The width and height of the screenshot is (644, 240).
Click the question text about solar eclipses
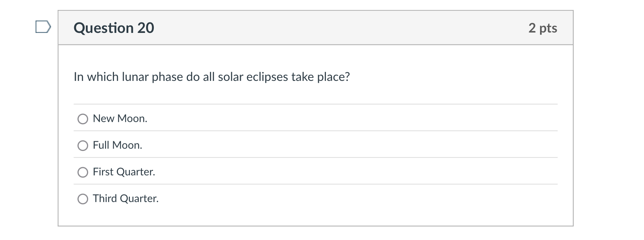(x=212, y=77)
